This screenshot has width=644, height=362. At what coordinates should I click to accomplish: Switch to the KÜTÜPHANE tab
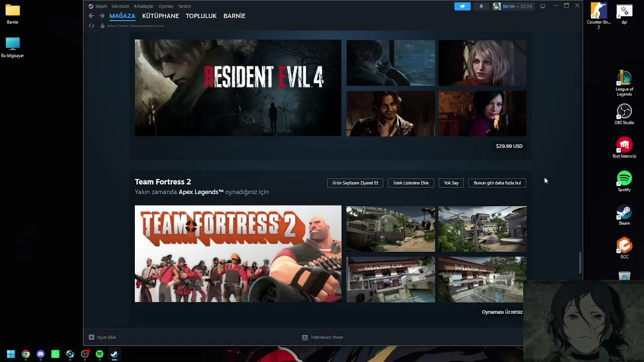tap(160, 16)
